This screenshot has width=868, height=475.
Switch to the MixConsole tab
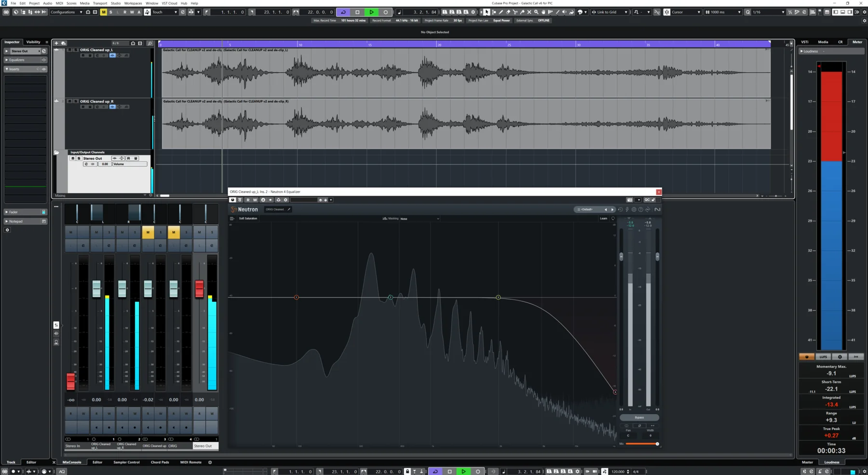(x=72, y=462)
